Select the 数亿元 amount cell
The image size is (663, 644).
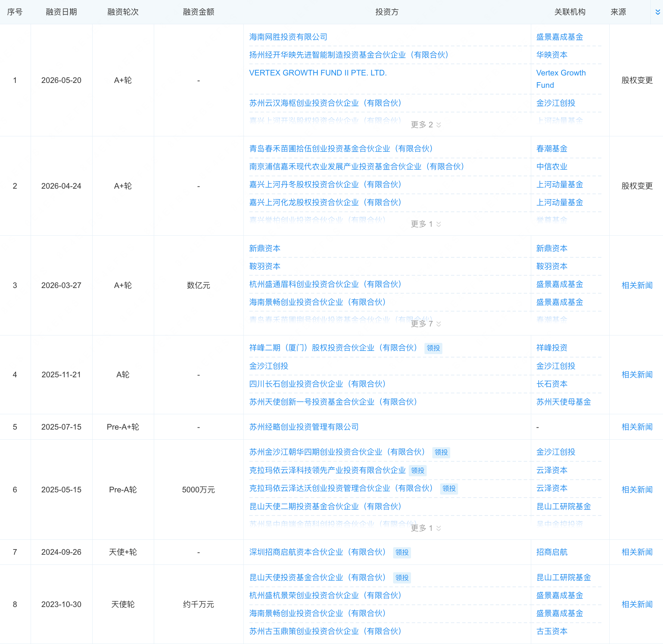(x=199, y=285)
